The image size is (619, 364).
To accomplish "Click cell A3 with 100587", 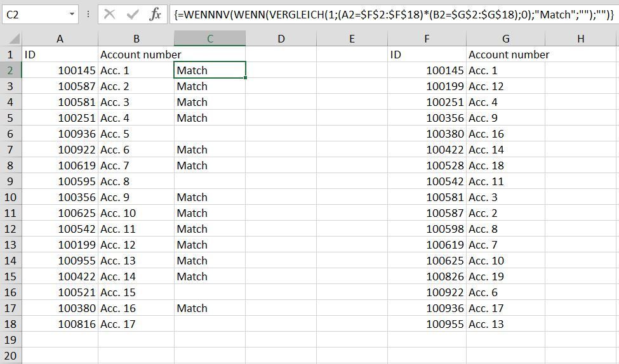I will pos(60,86).
